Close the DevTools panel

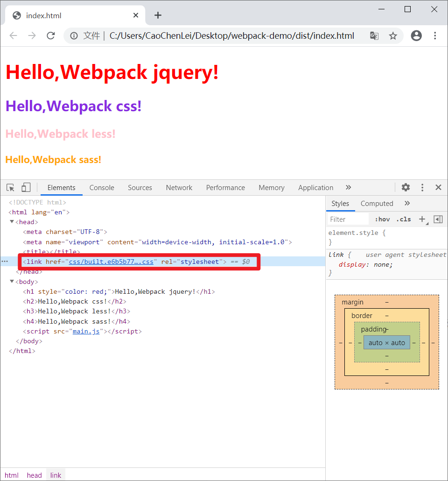[x=439, y=187]
